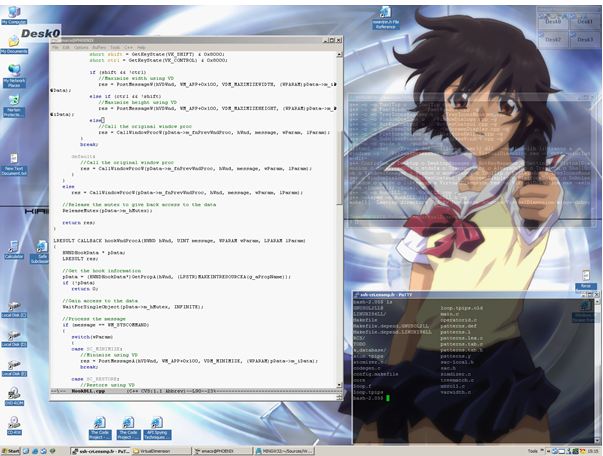Viewport: 603px width, 456px height.
Task: Open the Help menu in emacs
Action: pos(141,47)
